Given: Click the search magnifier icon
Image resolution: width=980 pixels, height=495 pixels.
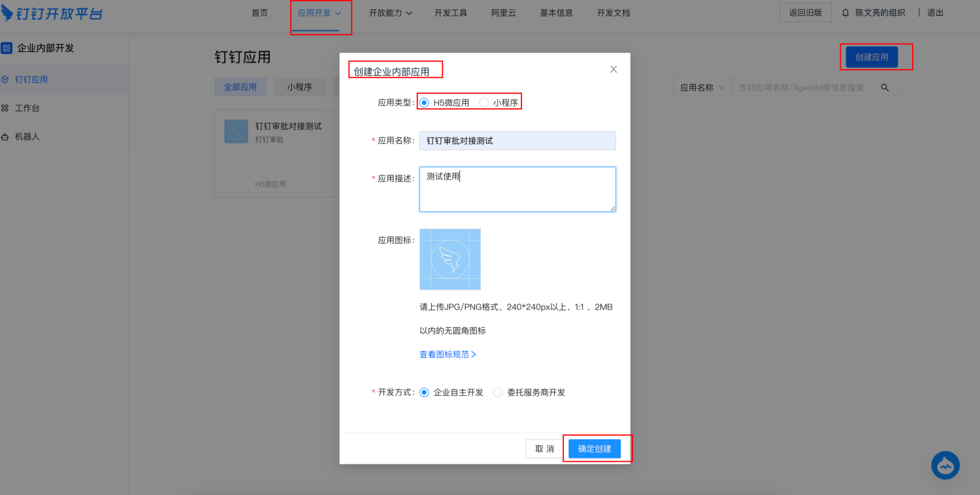Looking at the screenshot, I should (x=885, y=87).
